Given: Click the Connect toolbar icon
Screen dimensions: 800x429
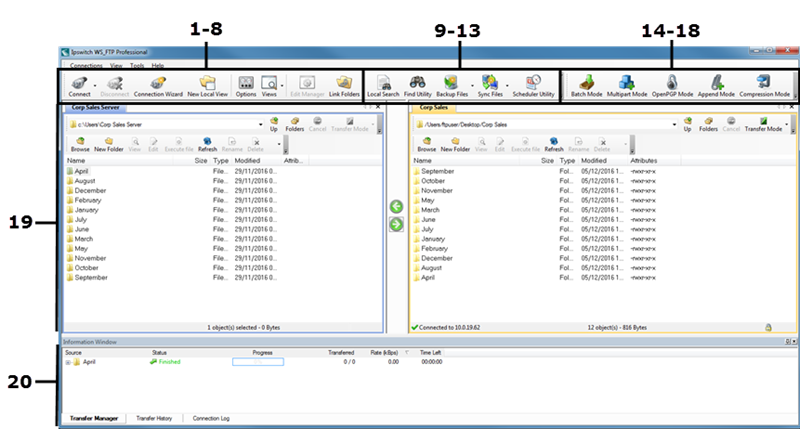Looking at the screenshot, I should (80, 86).
